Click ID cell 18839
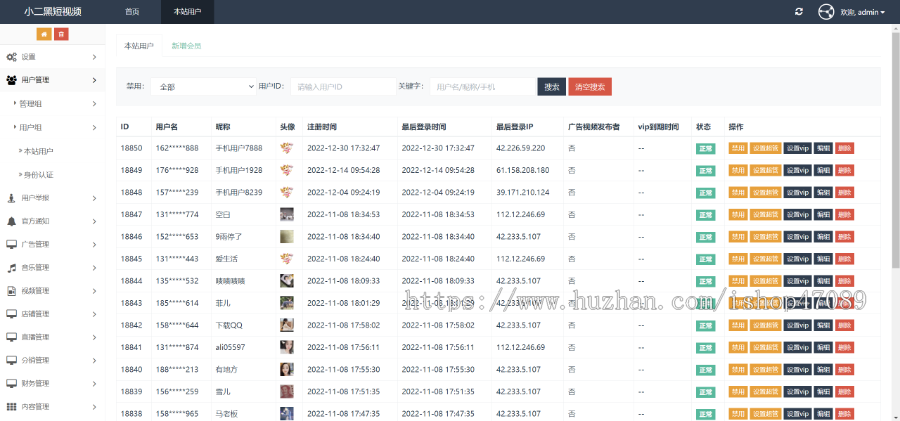 point(131,391)
